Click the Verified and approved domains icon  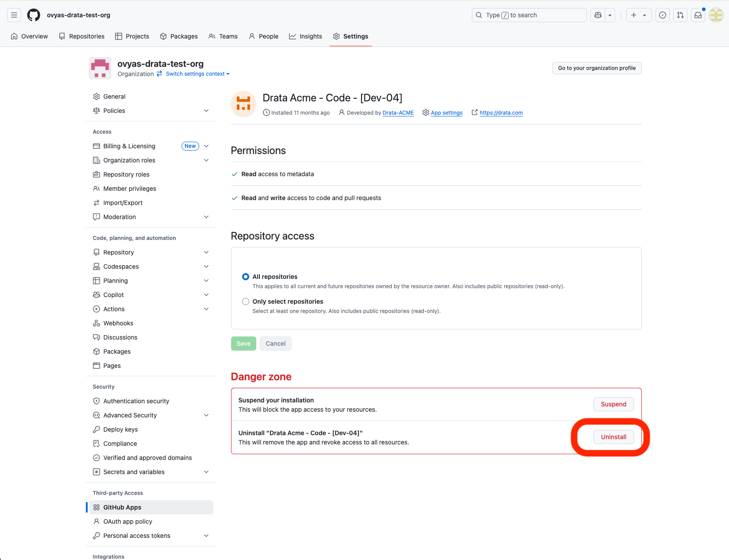click(96, 458)
